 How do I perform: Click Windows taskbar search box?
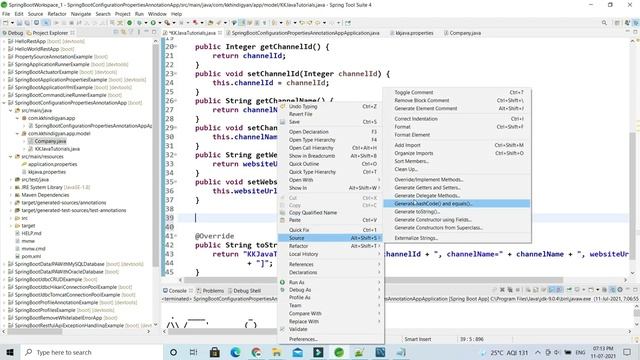click(91, 352)
